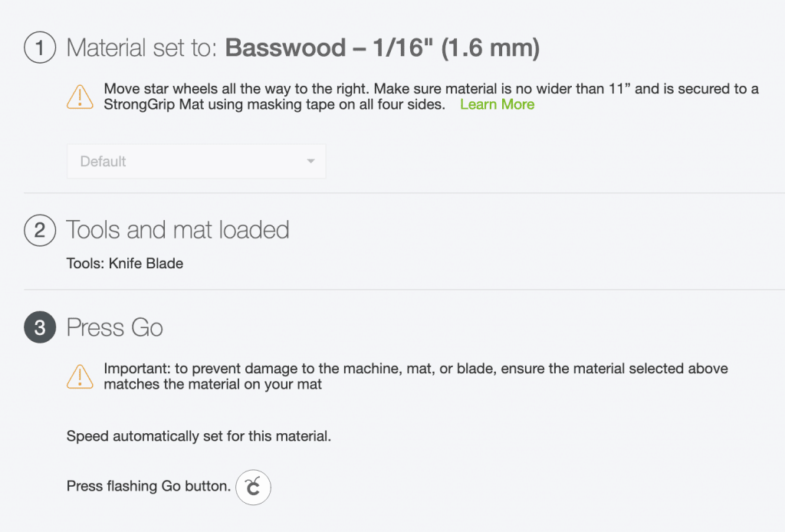Click the Basswood – 1/16" material name
Viewport: 785px width, 532px height.
click(x=383, y=49)
